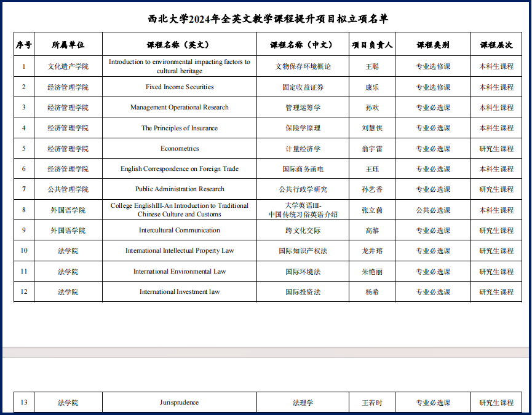Screen dimensions: 532x415
Task: Click the Econometrics course cell
Action: 179,149
